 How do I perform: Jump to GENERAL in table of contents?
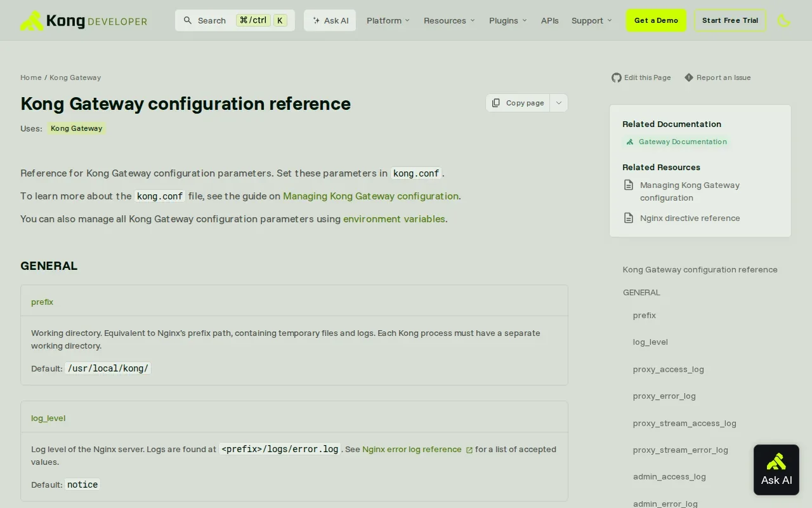641,292
